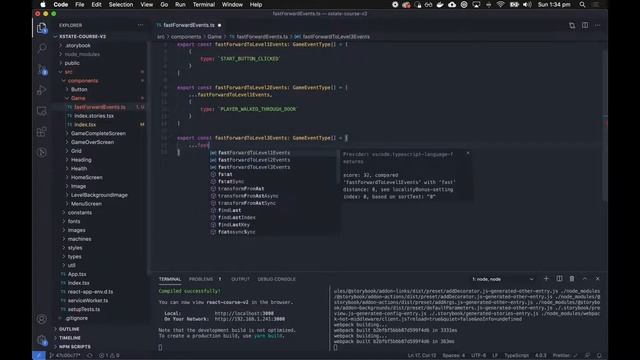Split the terminal panel
640x360 pixels.
[559, 279]
